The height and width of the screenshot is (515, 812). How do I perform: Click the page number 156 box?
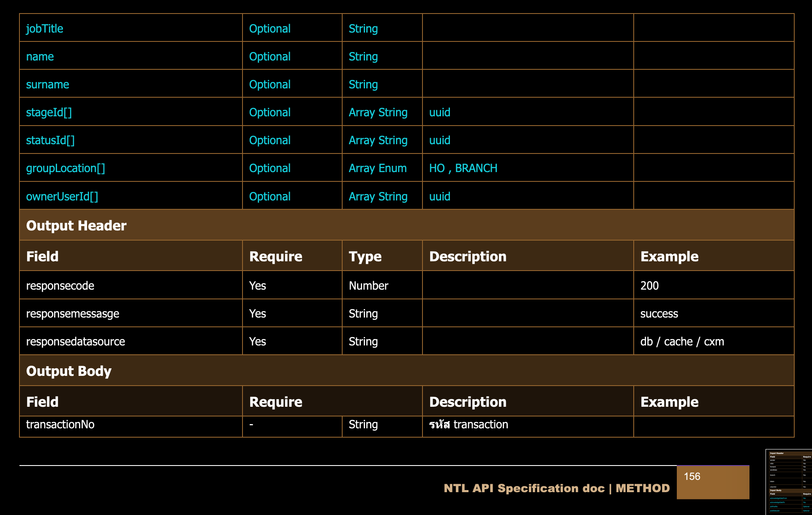click(713, 482)
